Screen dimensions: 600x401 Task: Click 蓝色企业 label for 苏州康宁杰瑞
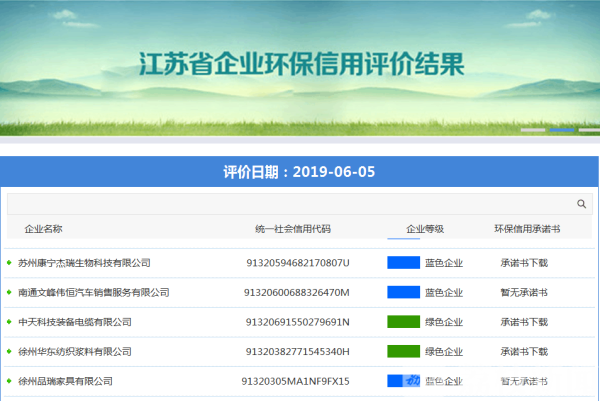click(444, 263)
